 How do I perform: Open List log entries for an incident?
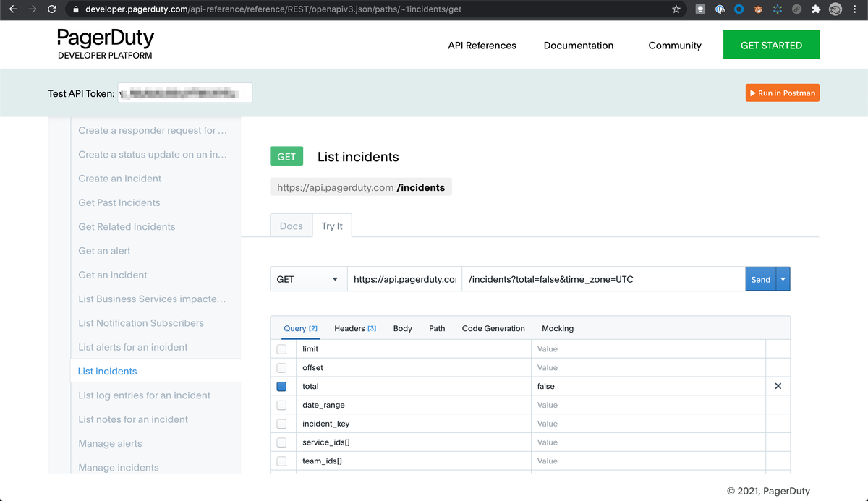pyautogui.click(x=145, y=395)
